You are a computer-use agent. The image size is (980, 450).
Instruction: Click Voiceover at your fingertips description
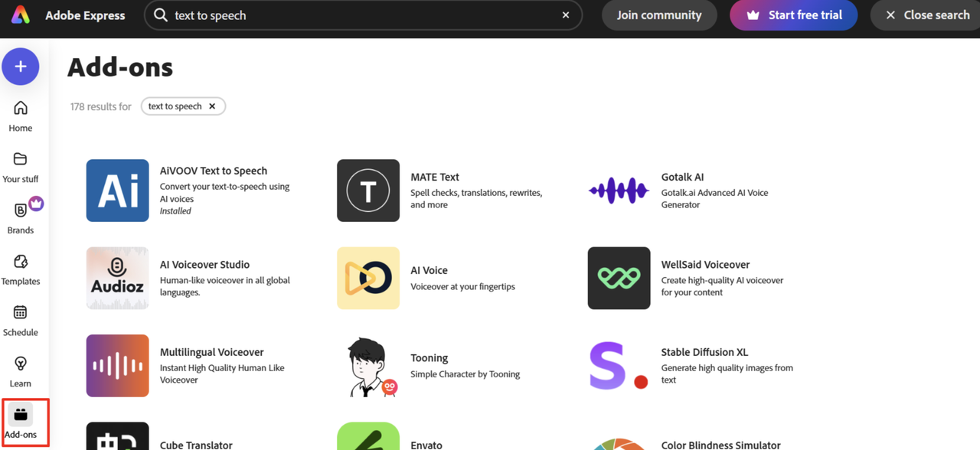click(462, 287)
